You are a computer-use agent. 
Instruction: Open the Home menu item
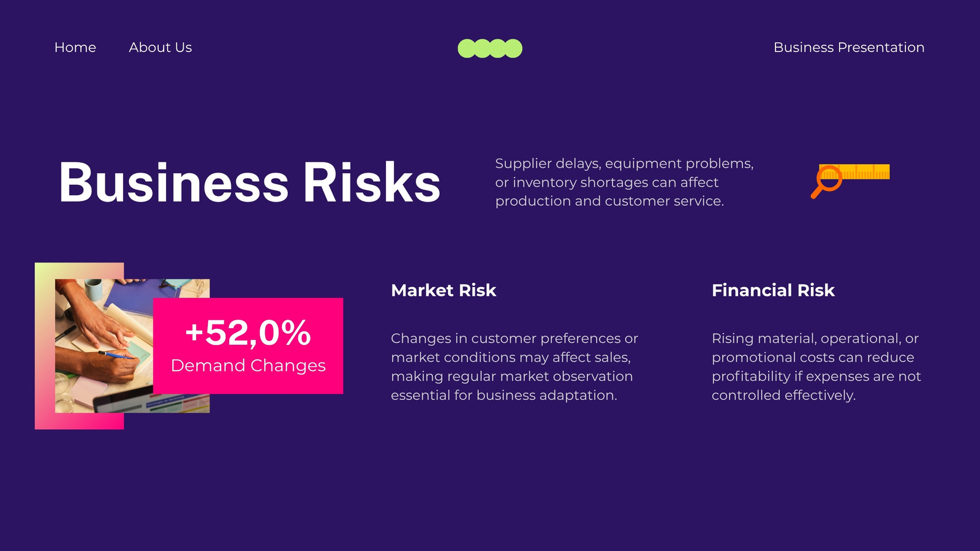[x=75, y=47]
